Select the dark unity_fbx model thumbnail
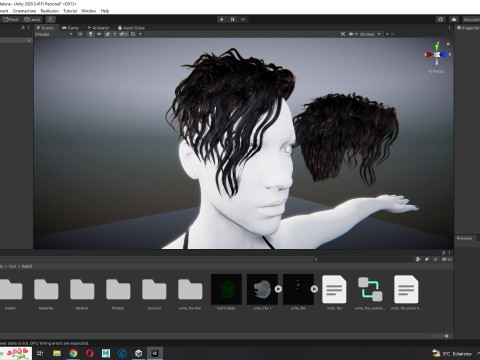Viewport: 480px width, 360px height. pos(298,289)
